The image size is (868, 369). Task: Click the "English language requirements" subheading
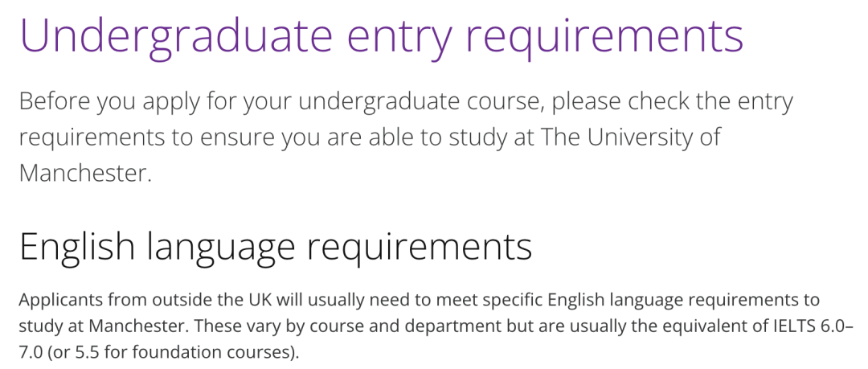pyautogui.click(x=275, y=246)
